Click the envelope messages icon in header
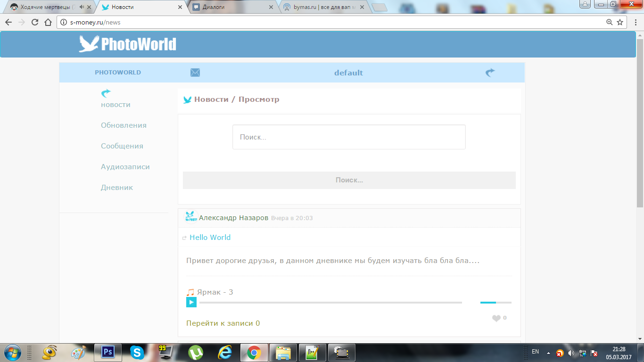Image resolution: width=644 pixels, height=362 pixels. coord(195,73)
